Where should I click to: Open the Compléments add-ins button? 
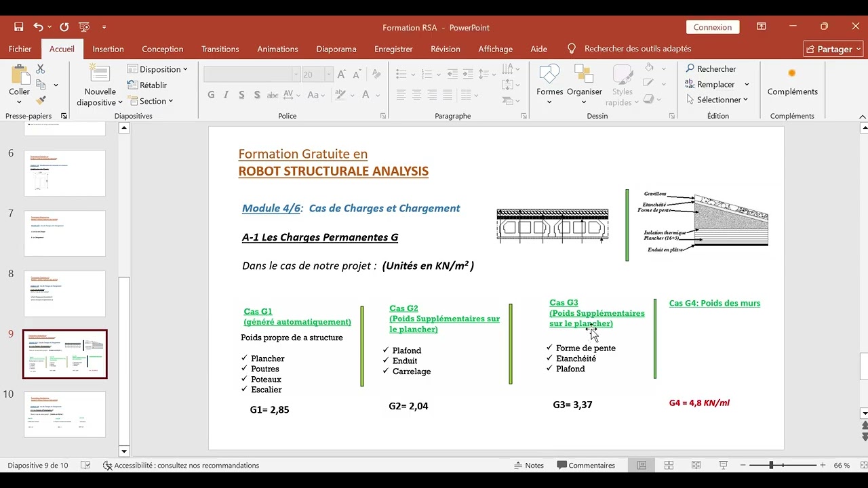tap(792, 82)
